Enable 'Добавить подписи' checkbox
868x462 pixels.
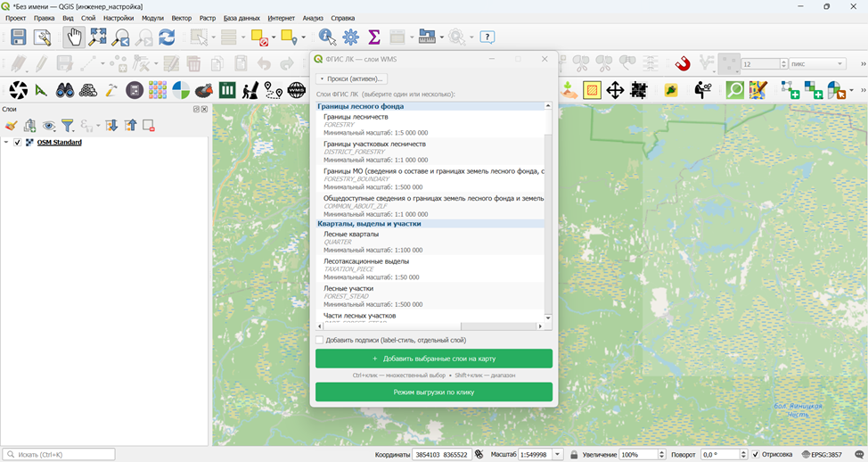click(x=319, y=340)
